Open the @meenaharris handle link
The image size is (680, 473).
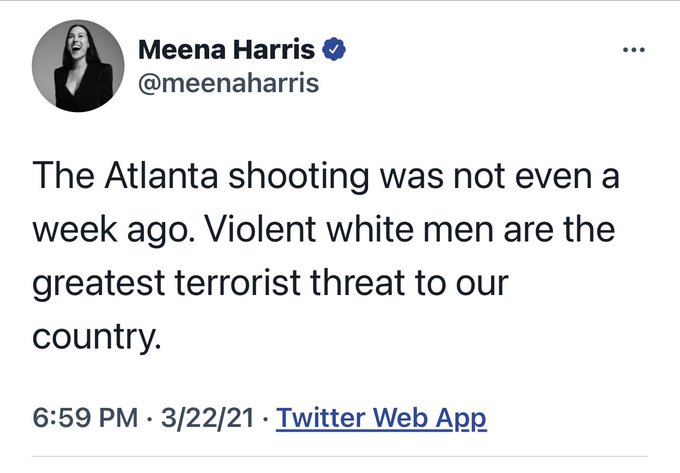(227, 83)
